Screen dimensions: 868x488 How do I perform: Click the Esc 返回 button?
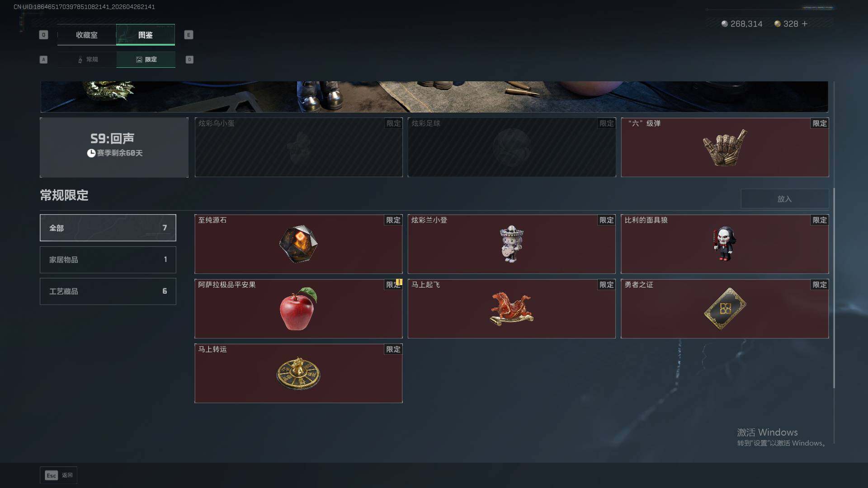[59, 475]
